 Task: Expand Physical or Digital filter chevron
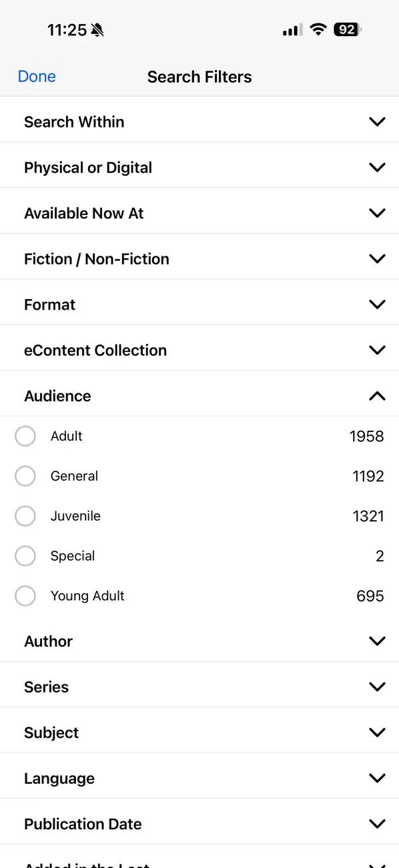377,168
